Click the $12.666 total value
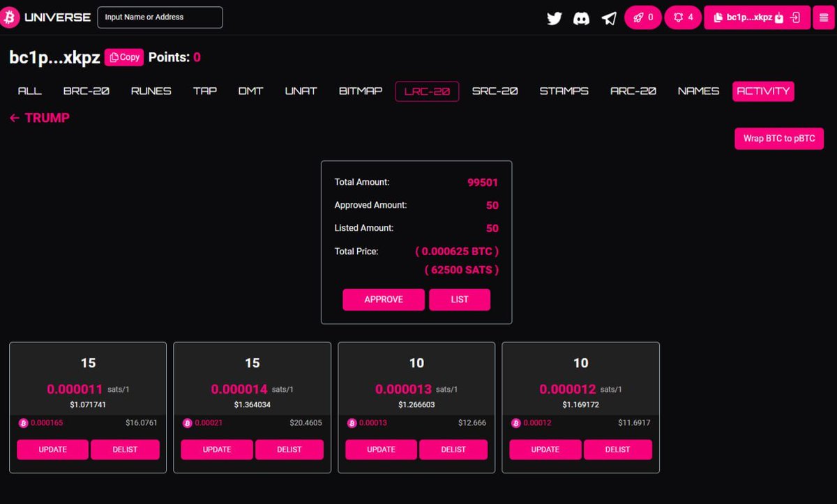 pos(473,423)
